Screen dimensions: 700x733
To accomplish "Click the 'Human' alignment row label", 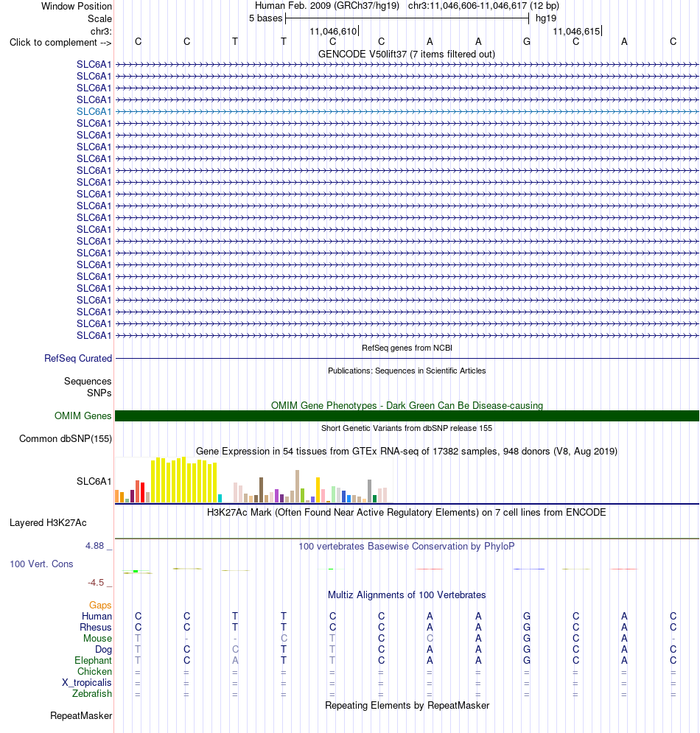I will [97, 616].
